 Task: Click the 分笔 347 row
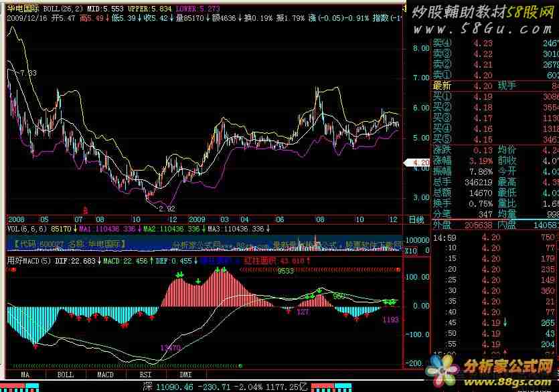click(495, 214)
